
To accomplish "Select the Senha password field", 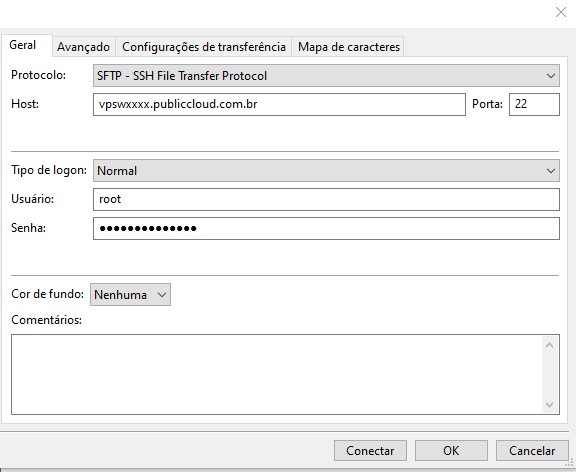I will point(326,228).
